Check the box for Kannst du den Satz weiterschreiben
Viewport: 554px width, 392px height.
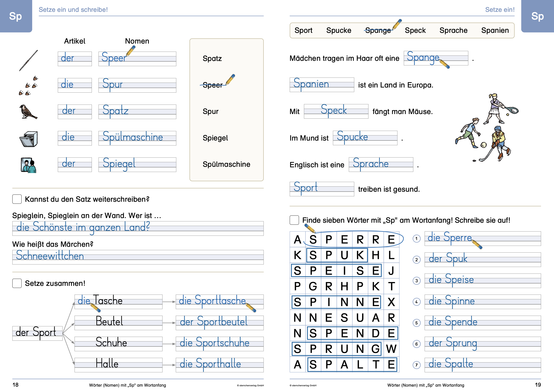(17, 199)
